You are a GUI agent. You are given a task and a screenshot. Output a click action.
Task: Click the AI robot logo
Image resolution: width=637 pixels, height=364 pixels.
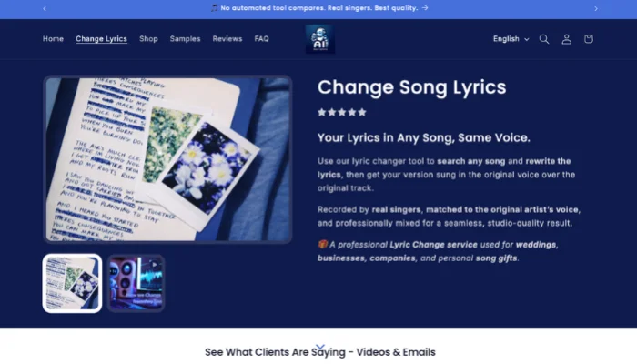(320, 39)
